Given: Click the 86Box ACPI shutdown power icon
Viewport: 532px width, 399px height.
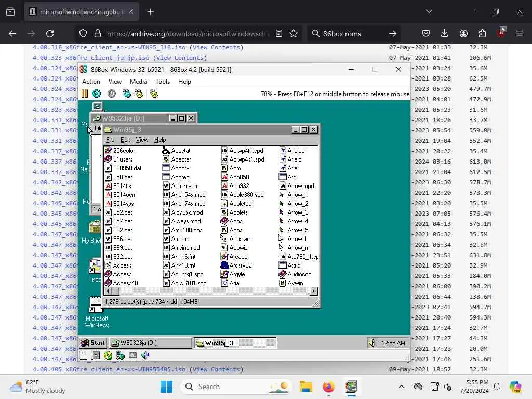Looking at the screenshot, I should (x=112, y=94).
